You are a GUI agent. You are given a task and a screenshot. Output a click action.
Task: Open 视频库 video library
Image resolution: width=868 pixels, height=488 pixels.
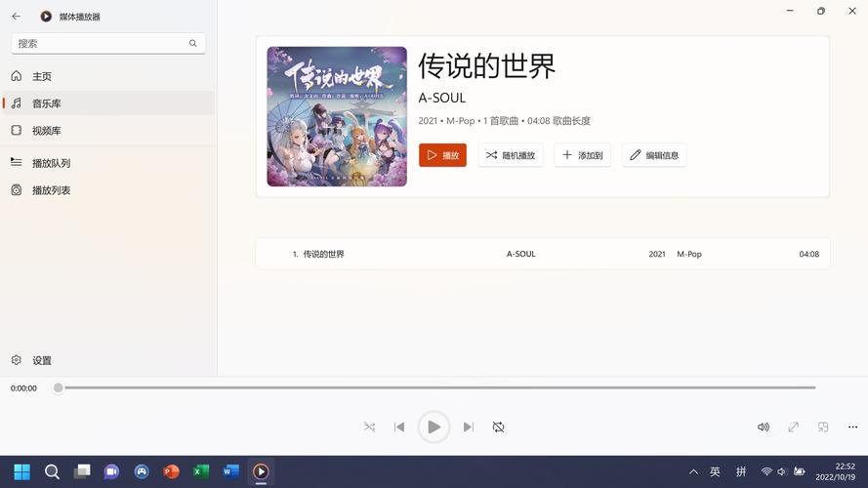pyautogui.click(x=108, y=131)
